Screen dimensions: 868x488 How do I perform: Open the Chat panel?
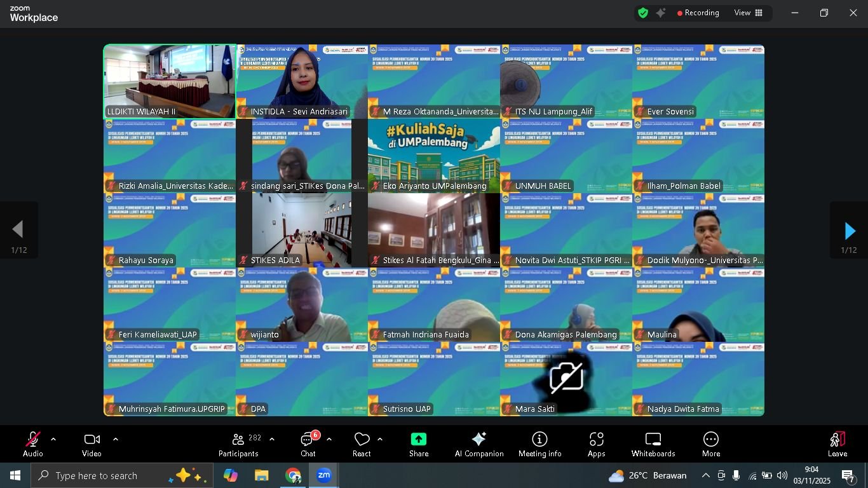pyautogui.click(x=308, y=444)
